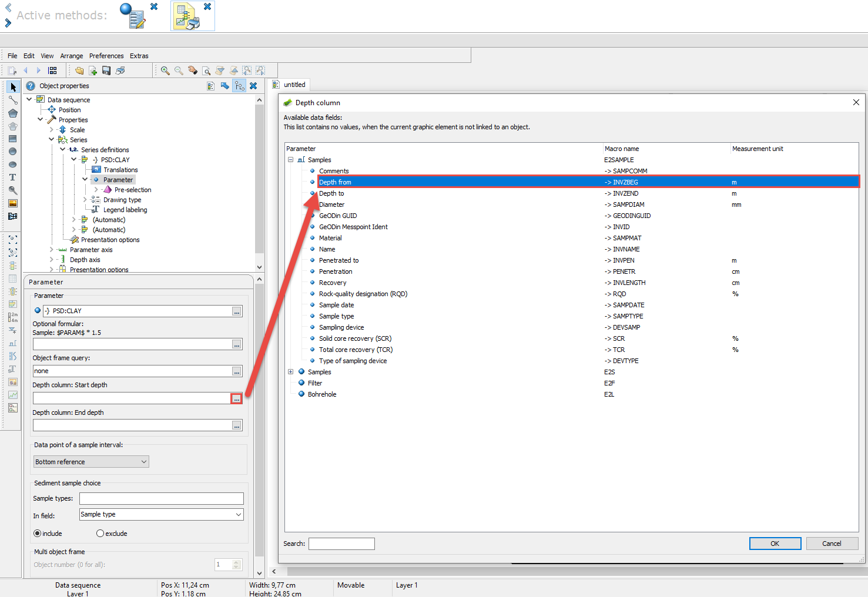Open the Arrange menu
The width and height of the screenshot is (868, 597).
coord(72,56)
